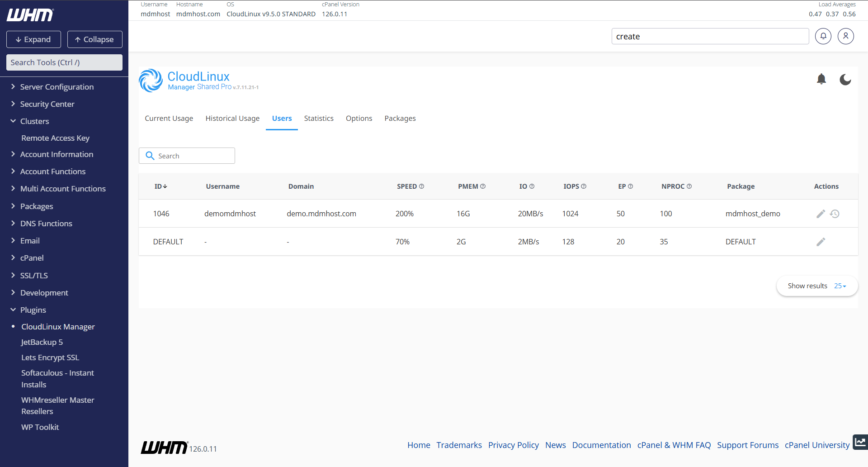The width and height of the screenshot is (868, 467).
Task: Collapse the Clusters section
Action: point(30,121)
